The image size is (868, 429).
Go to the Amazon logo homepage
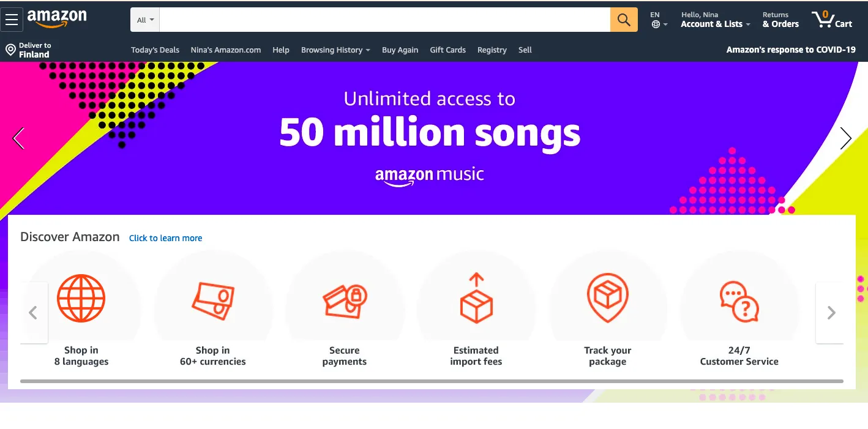(x=57, y=19)
